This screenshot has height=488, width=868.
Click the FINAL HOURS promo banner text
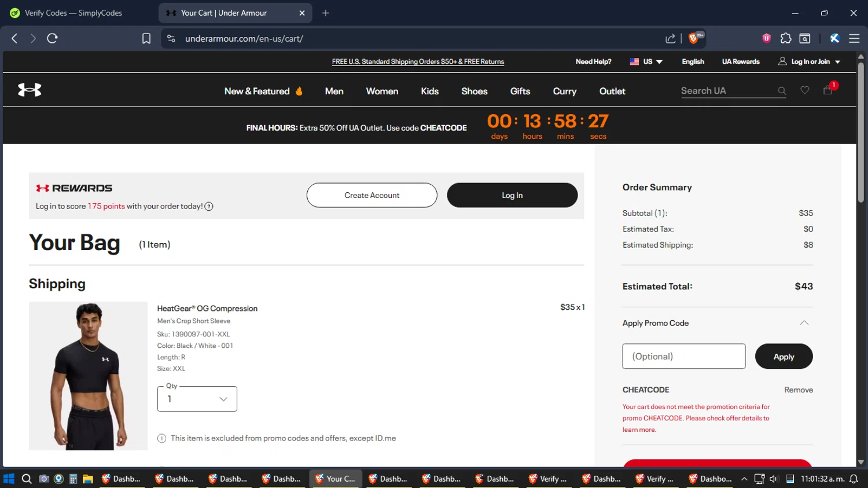click(x=356, y=128)
